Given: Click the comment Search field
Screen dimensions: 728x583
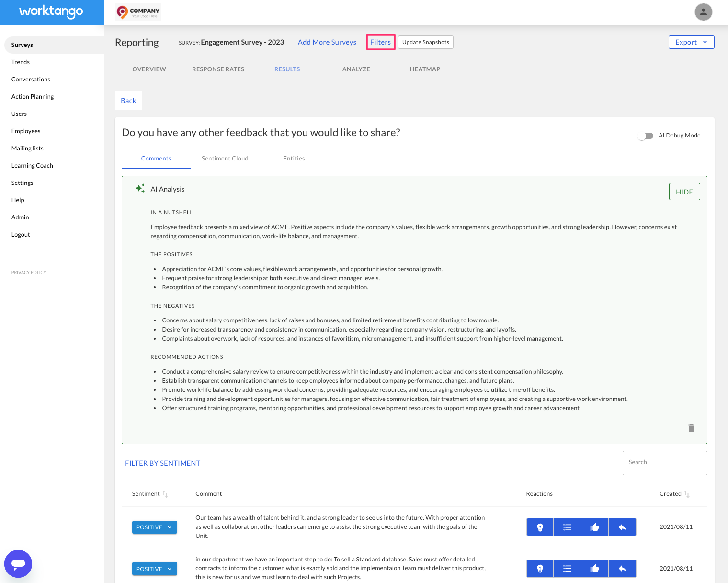Looking at the screenshot, I should point(664,463).
